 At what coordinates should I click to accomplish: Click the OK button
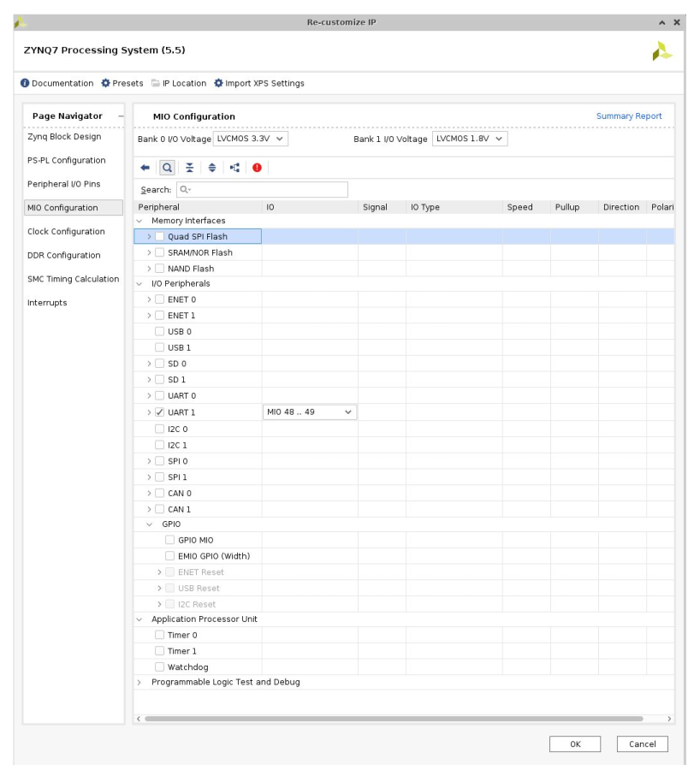click(x=575, y=743)
